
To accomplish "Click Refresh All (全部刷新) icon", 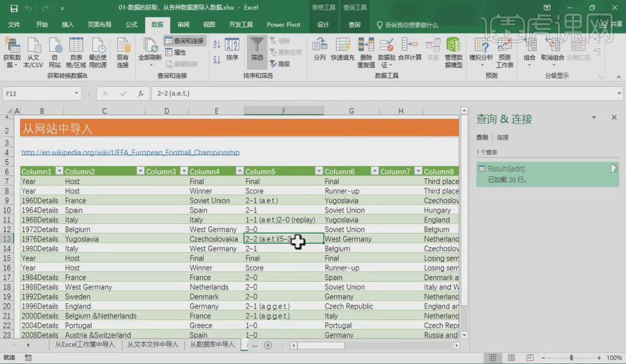I will coord(150,52).
